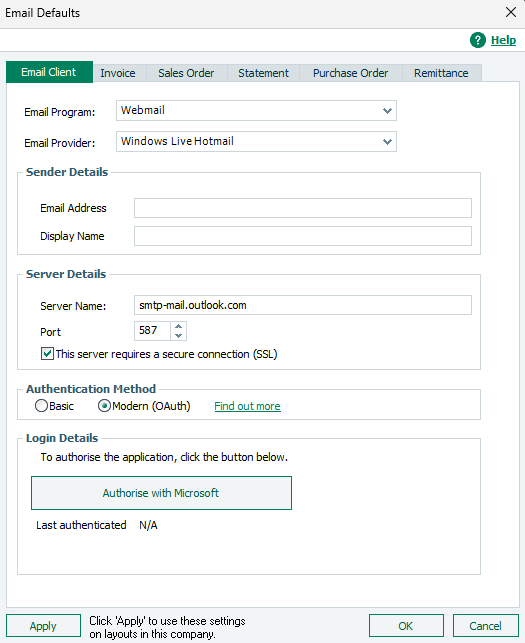The image size is (525, 643).
Task: Select the Webmail value in Email Program
Action: tap(256, 111)
